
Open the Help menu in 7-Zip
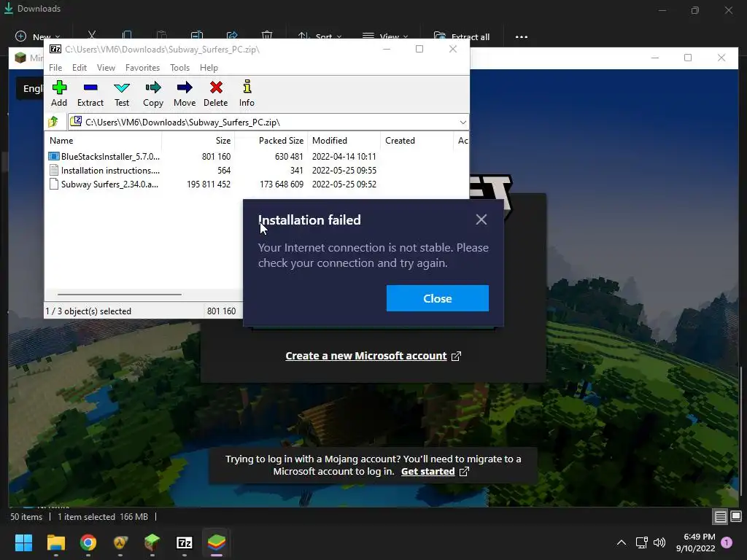click(x=209, y=68)
